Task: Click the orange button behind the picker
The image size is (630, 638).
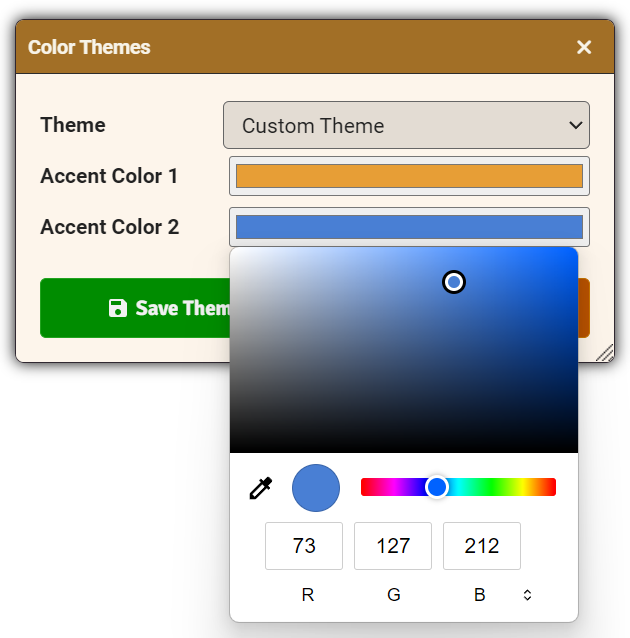Action: [x=584, y=308]
